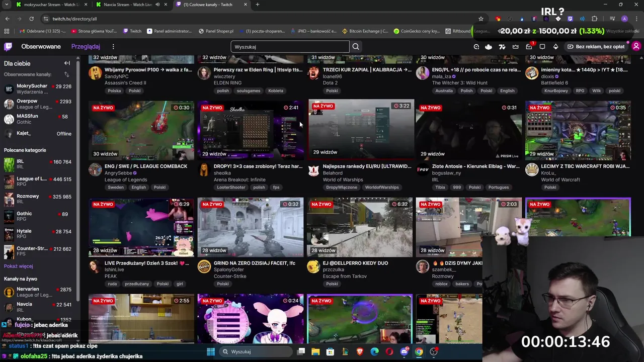Click the Portugues tag under boguslaw_ny
644x362 pixels.
pos(499,188)
